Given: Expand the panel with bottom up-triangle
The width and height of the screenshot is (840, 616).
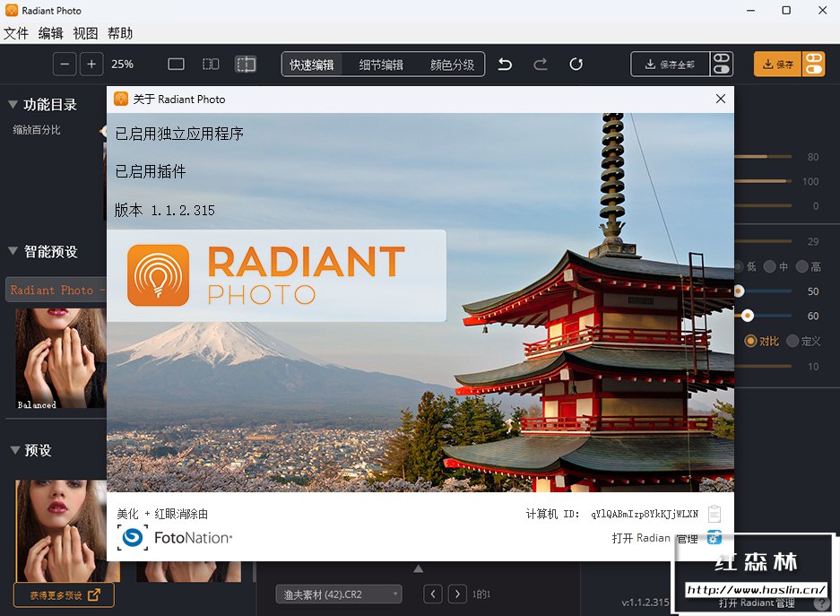Looking at the screenshot, I should (x=419, y=568).
